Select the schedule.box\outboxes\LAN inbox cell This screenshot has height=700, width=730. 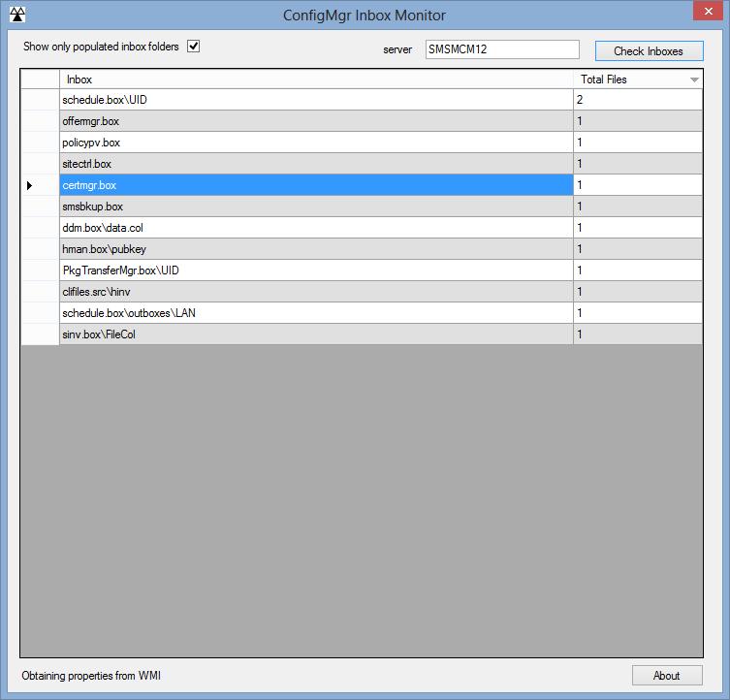316,313
